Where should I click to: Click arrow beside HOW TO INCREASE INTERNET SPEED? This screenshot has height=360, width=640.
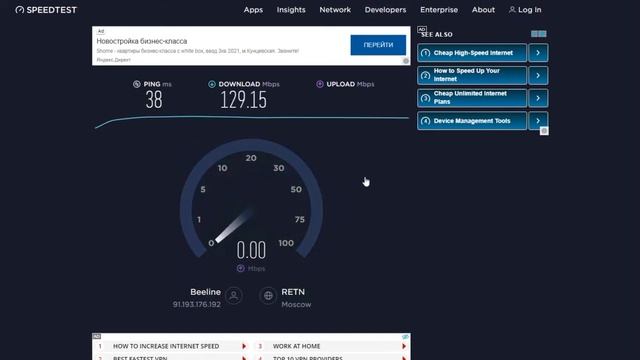[244, 346]
